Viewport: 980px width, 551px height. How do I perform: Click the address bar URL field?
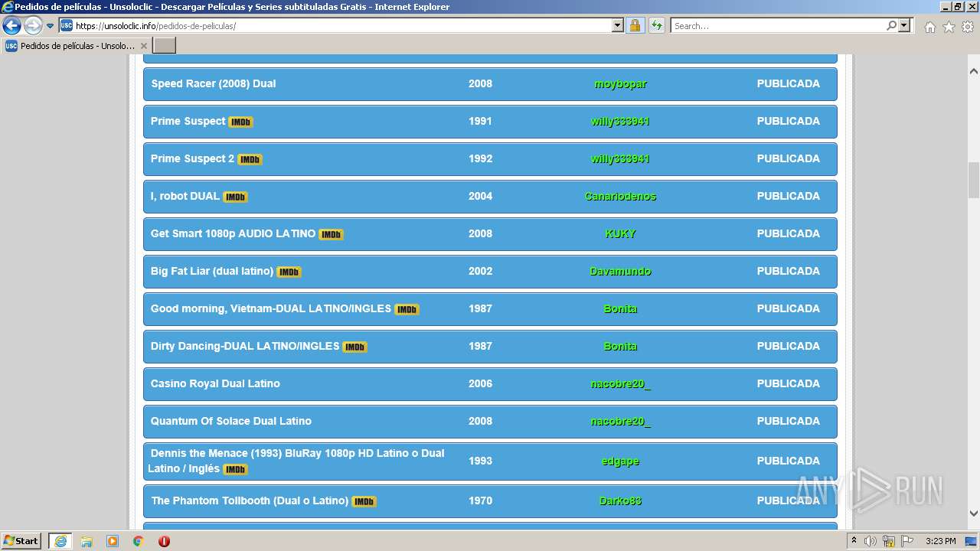click(342, 26)
